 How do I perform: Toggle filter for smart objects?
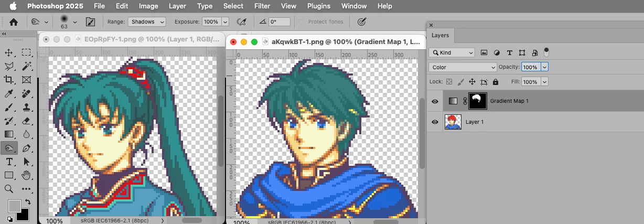tap(534, 52)
